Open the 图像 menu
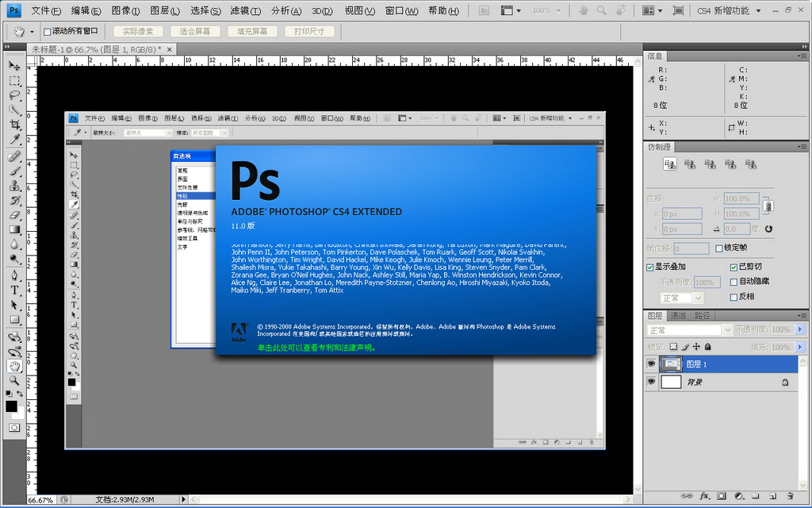The width and height of the screenshot is (812, 508). [125, 10]
